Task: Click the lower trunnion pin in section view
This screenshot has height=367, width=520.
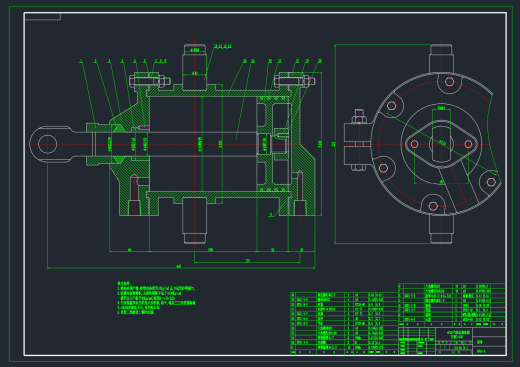Action: (195, 220)
